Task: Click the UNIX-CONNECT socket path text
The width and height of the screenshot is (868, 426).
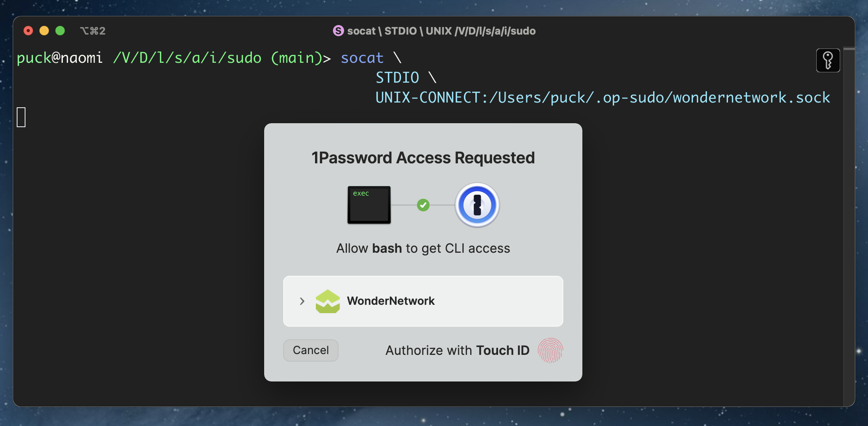Action: tap(602, 98)
